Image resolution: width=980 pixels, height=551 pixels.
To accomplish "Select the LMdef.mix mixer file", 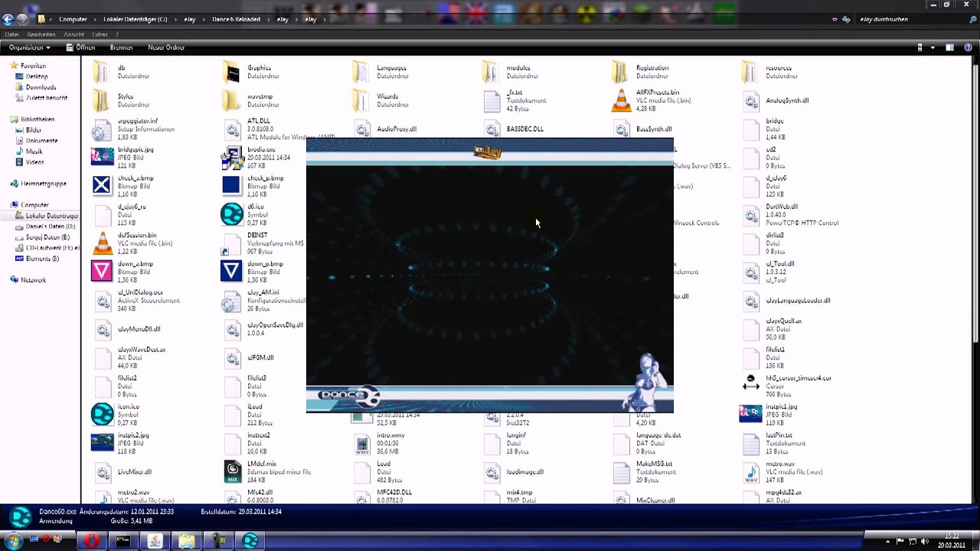I will (x=231, y=471).
